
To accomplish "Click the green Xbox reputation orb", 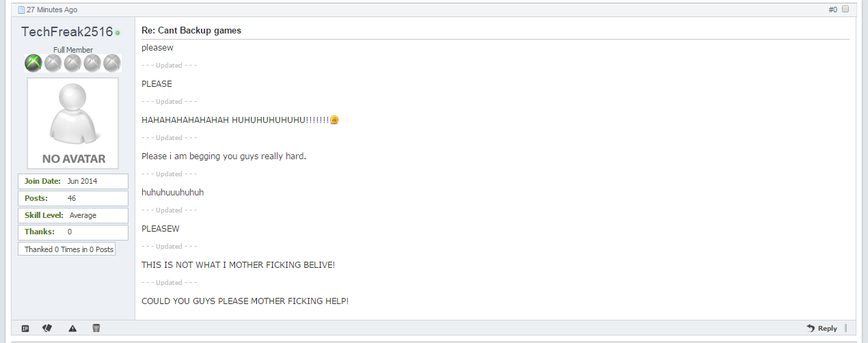I will coord(33,64).
